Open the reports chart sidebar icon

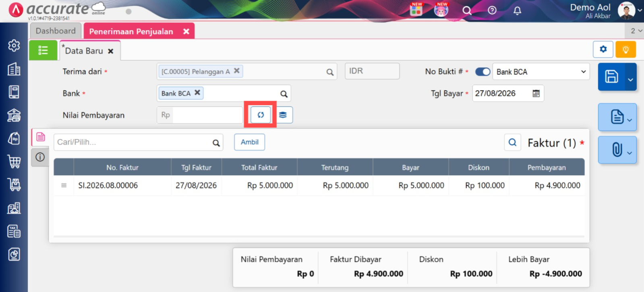[14, 254]
